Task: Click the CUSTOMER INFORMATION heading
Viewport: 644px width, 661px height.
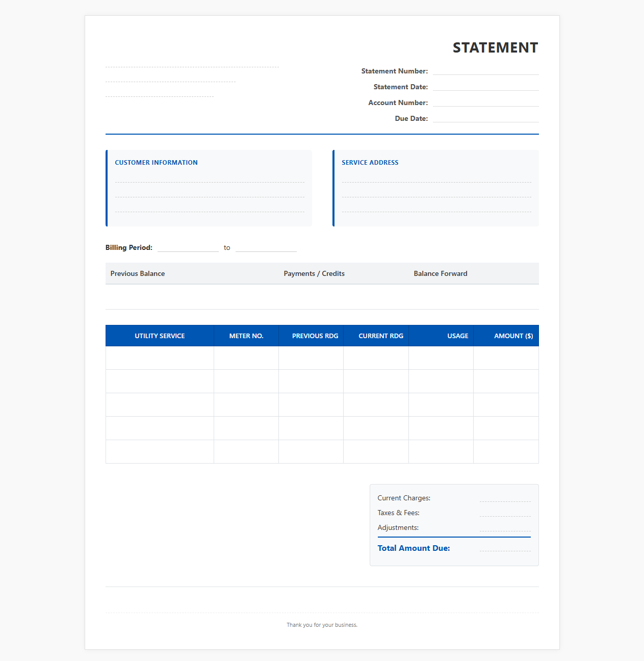Action: click(156, 163)
